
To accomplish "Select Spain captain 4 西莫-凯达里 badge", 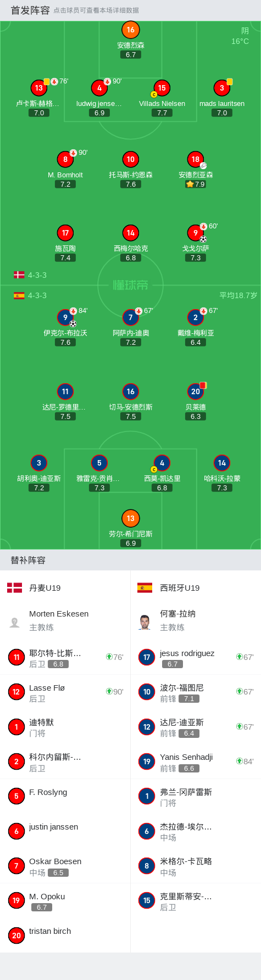I will pyautogui.click(x=162, y=463).
